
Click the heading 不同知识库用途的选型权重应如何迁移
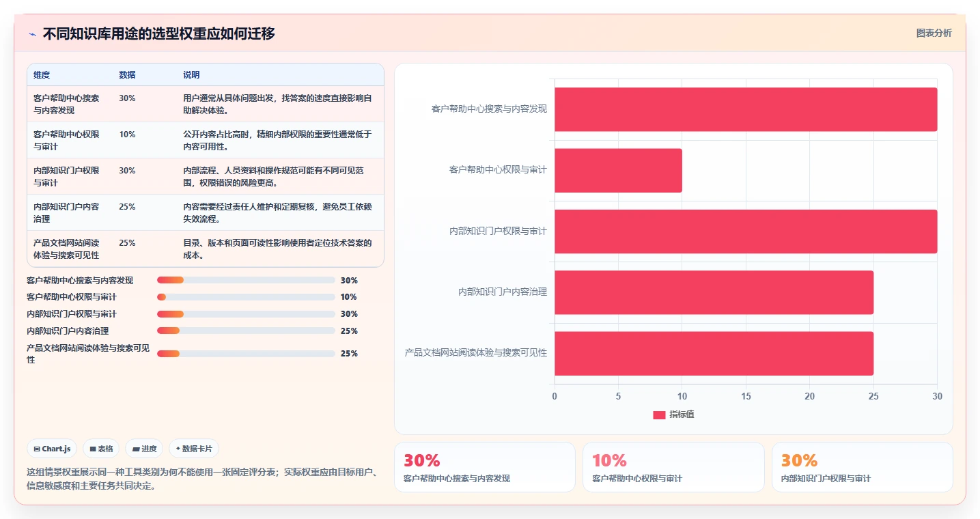click(x=159, y=34)
